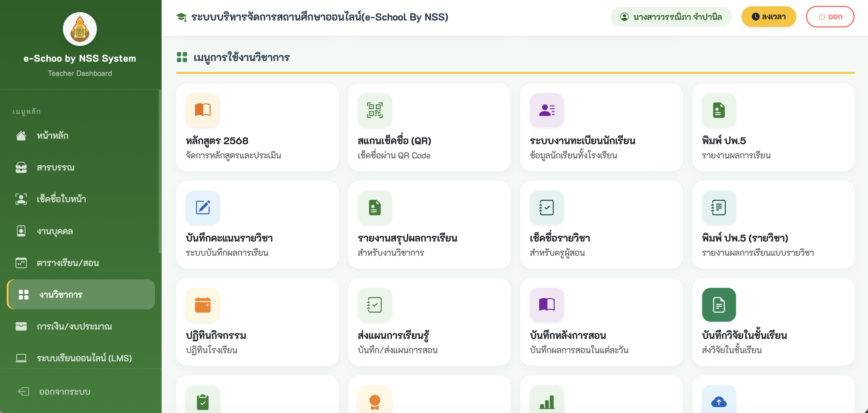Click the ออก logout button in header
This screenshot has height=413, width=868.
point(830,17)
